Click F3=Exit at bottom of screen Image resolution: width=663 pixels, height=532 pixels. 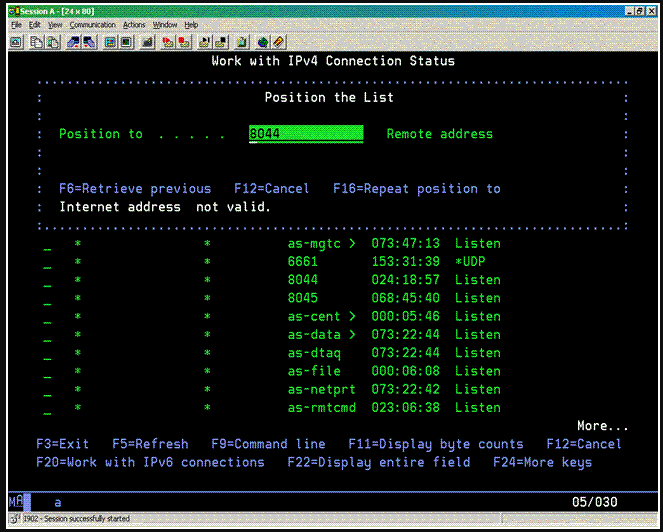tap(62, 444)
